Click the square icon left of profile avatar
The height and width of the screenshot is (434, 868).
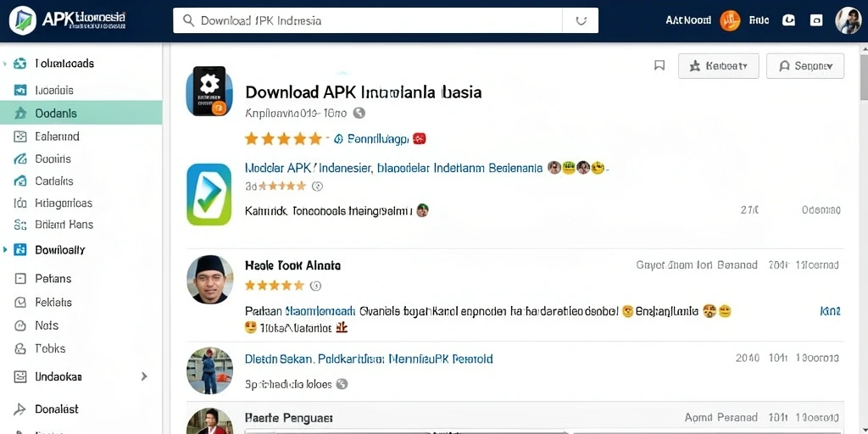tap(816, 20)
